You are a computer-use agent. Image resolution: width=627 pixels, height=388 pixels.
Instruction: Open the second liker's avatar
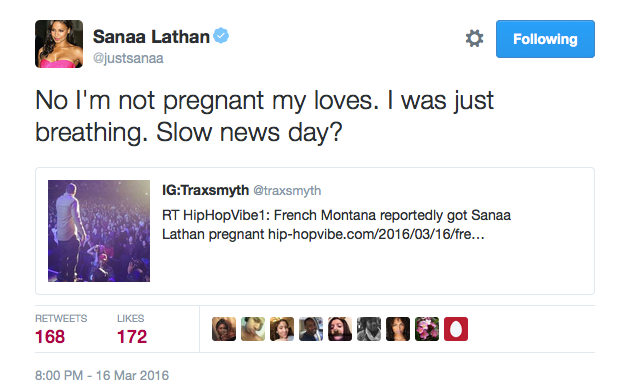[x=253, y=329]
